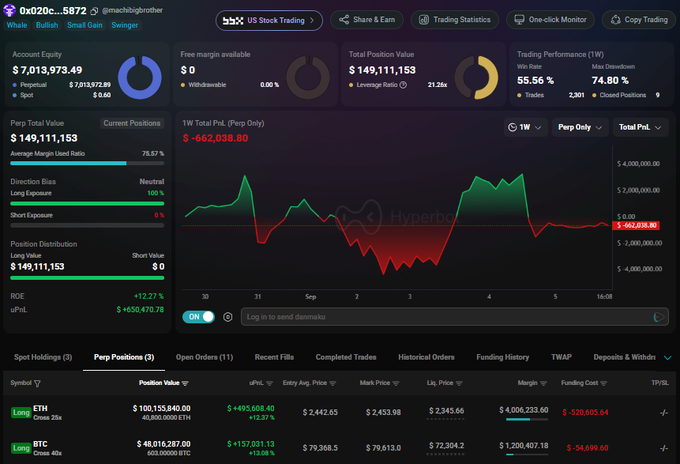
Task: Click BTC liquidation price $72,304.2
Action: click(x=446, y=446)
